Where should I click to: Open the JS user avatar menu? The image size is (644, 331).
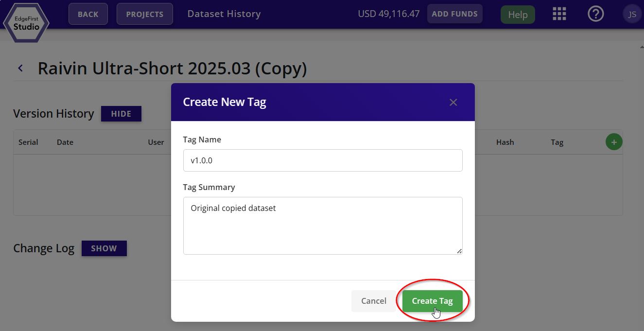[632, 14]
